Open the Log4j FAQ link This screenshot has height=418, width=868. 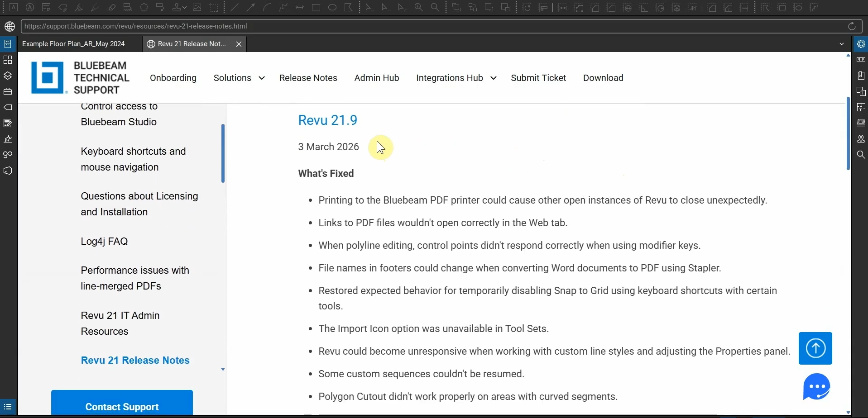tap(105, 241)
